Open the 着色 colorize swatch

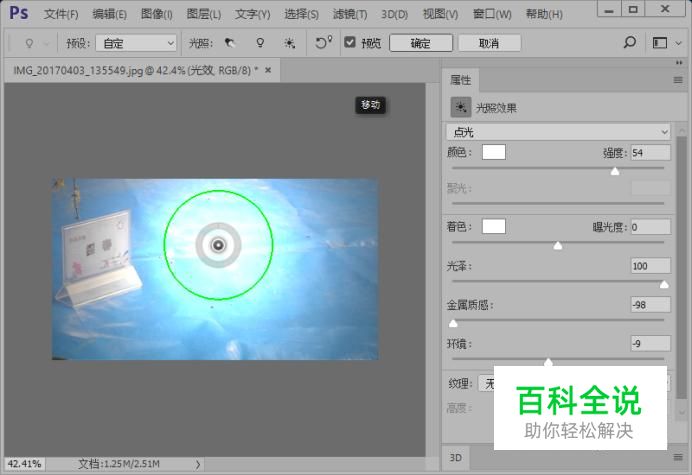coord(493,226)
